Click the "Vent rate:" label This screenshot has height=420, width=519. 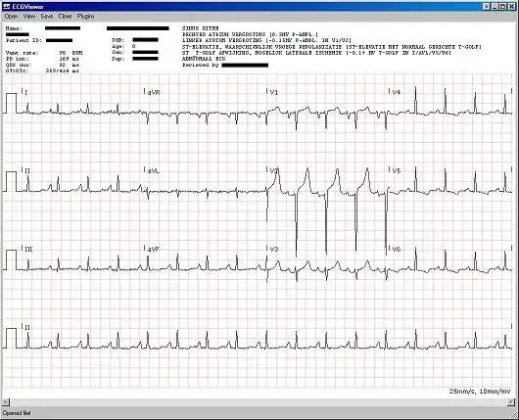click(22, 53)
